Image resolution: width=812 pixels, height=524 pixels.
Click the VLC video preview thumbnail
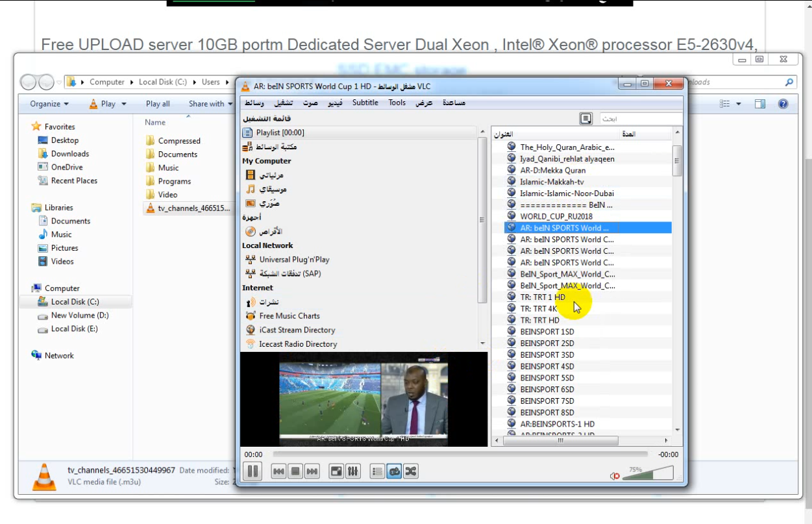click(363, 399)
